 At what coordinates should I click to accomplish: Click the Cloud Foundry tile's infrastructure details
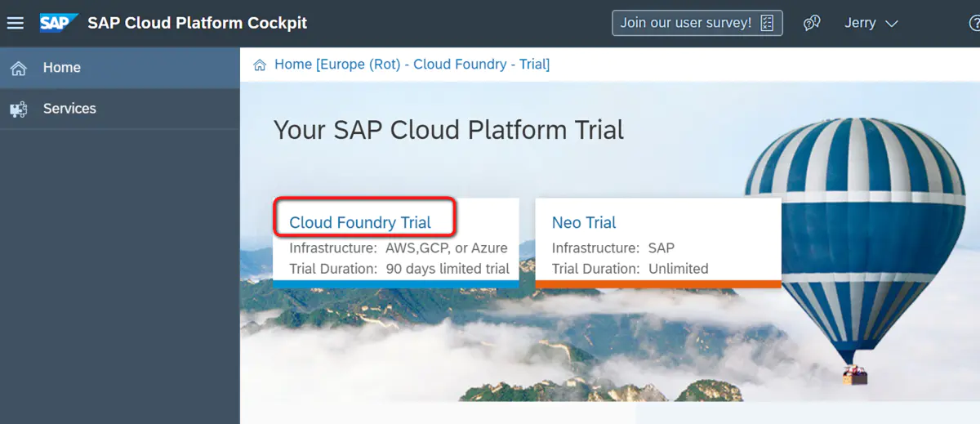click(x=399, y=248)
